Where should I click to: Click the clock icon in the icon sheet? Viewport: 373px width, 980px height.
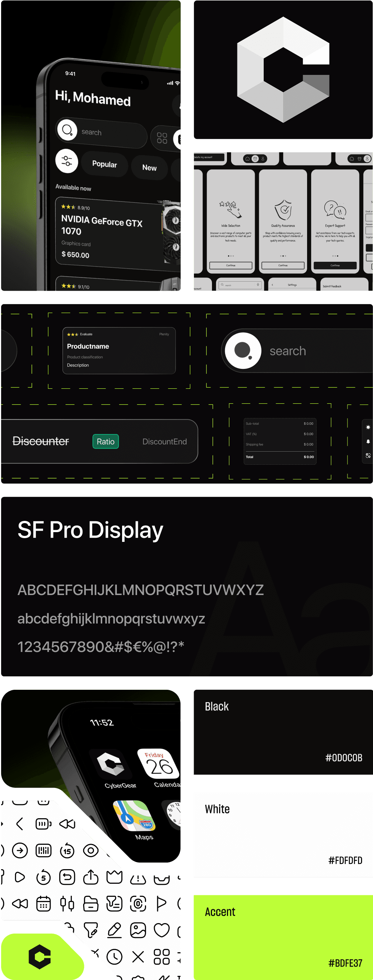click(x=115, y=956)
